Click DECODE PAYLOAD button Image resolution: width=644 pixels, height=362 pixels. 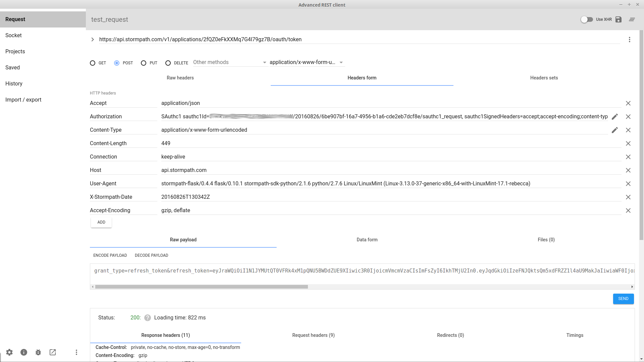pyautogui.click(x=152, y=255)
